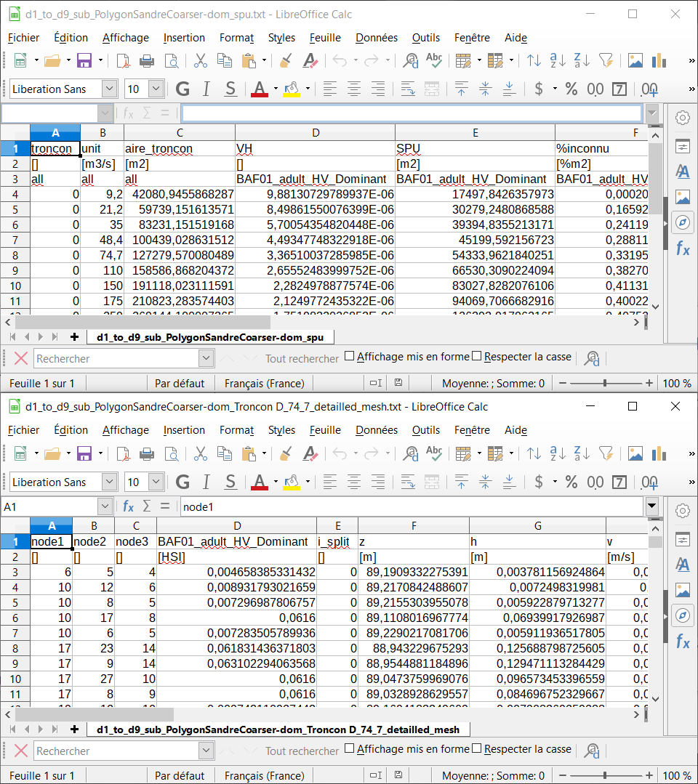
Task: Expand the font size dropdown in bottom window
Action: pos(156,482)
